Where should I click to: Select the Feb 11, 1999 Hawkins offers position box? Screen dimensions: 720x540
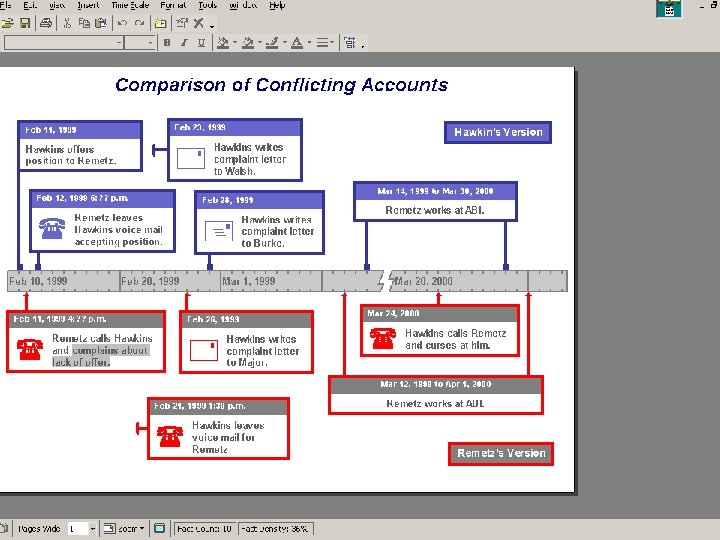click(x=80, y=146)
